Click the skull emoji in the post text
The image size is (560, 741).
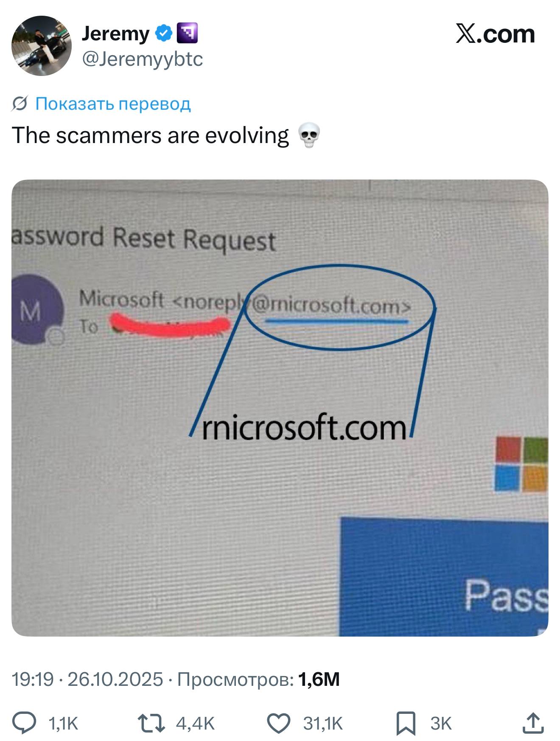309,135
